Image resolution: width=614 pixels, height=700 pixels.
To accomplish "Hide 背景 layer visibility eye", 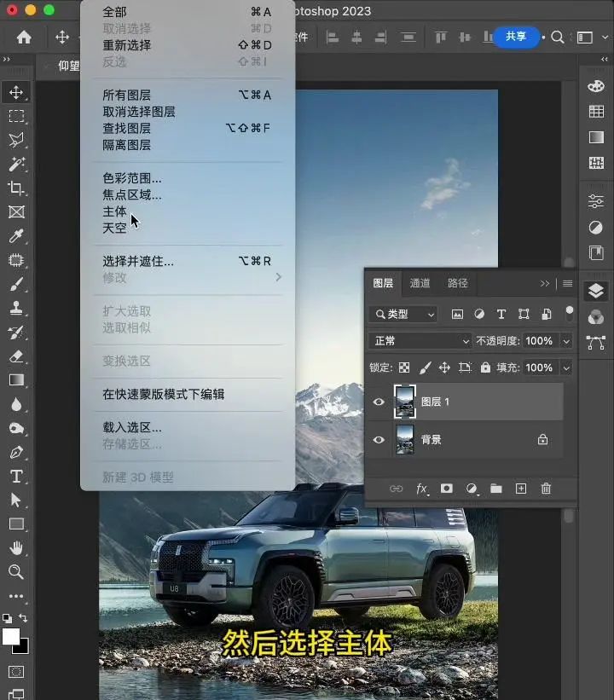I will [379, 440].
